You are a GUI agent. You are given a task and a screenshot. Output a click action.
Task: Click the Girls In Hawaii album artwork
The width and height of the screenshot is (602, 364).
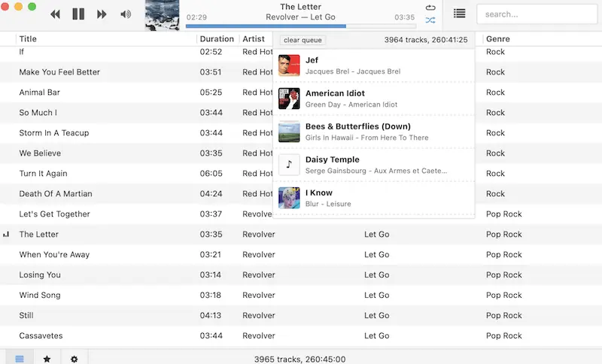coord(289,132)
